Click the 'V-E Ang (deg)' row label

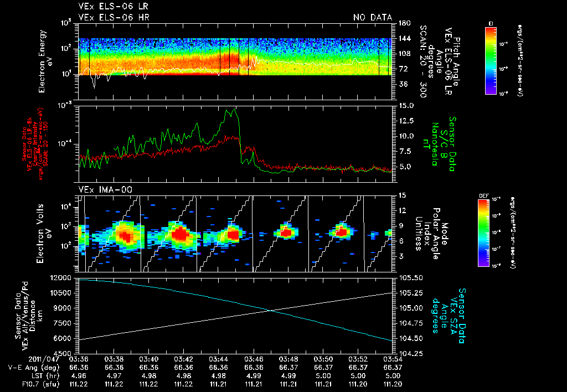point(34,368)
